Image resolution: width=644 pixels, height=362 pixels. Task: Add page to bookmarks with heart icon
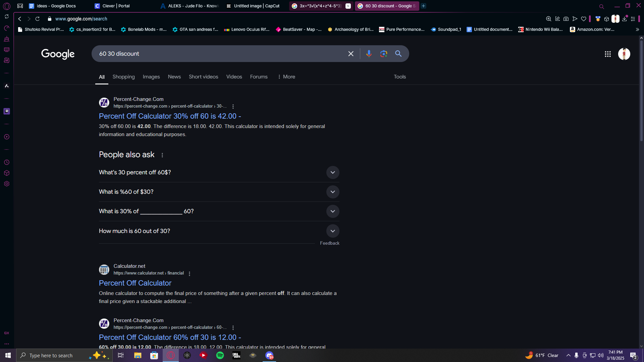coord(584,19)
